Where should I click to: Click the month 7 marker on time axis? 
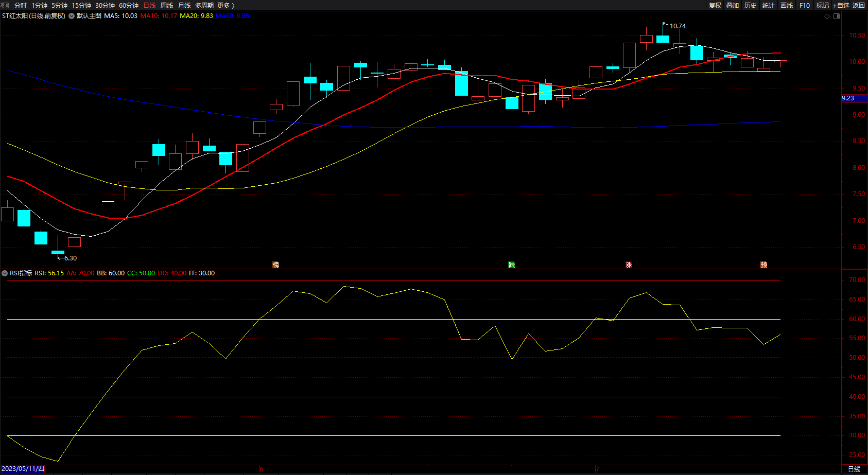coord(597,469)
